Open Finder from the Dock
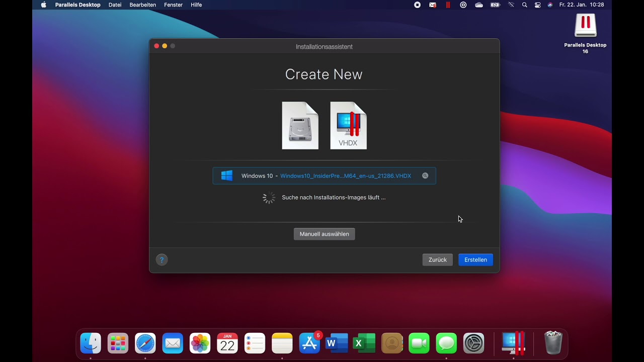The height and width of the screenshot is (362, 644). (91, 343)
